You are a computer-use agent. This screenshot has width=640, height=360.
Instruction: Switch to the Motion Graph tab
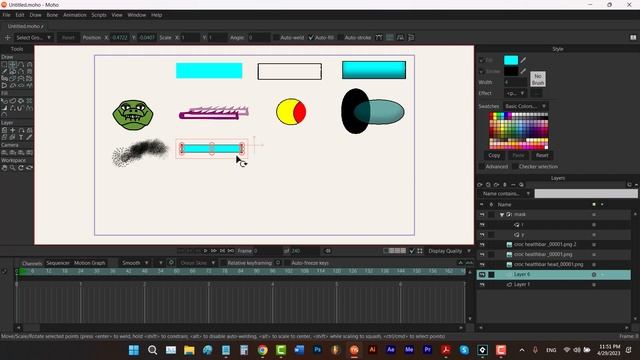coord(90,263)
